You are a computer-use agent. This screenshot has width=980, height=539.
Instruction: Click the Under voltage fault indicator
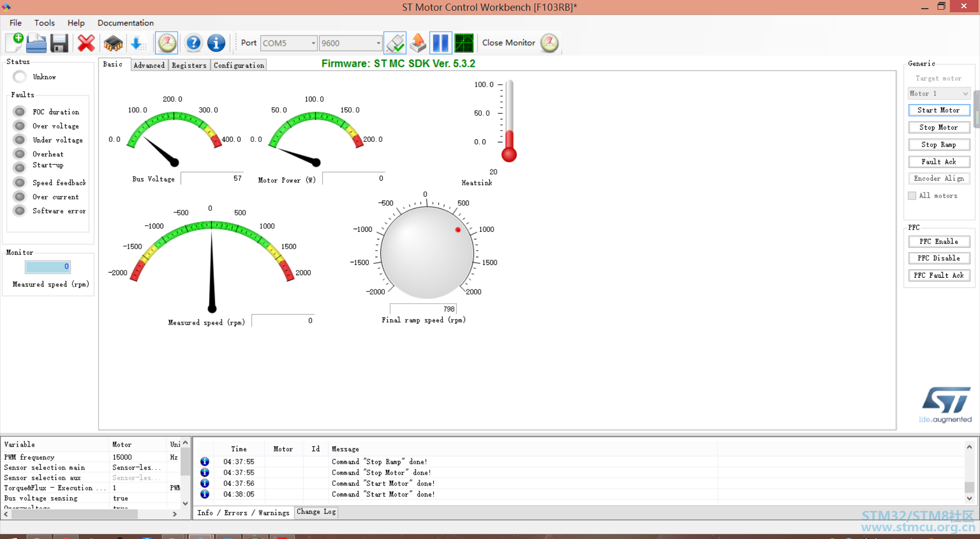pyautogui.click(x=19, y=140)
